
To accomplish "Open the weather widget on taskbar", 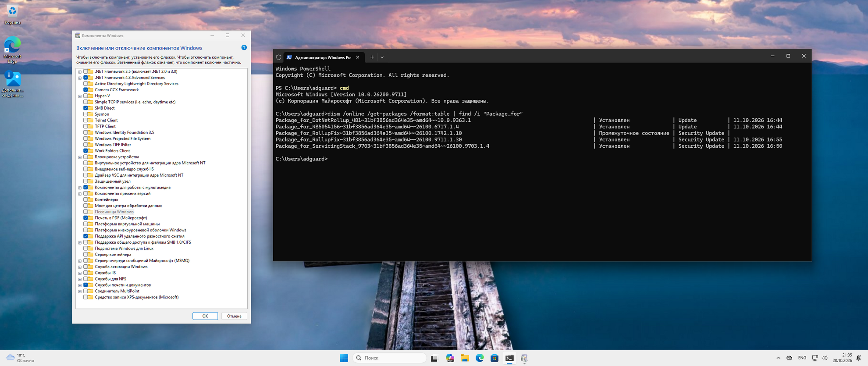I will point(20,358).
